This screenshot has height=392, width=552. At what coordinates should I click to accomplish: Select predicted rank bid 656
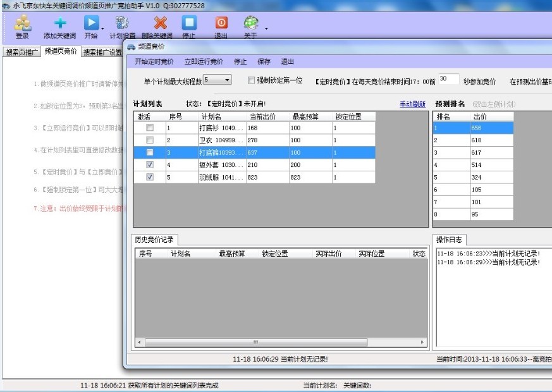coord(492,128)
